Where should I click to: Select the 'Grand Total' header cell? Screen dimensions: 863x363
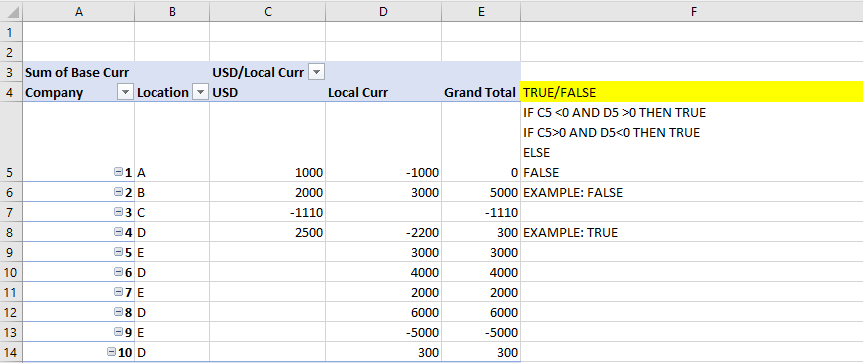(x=481, y=92)
